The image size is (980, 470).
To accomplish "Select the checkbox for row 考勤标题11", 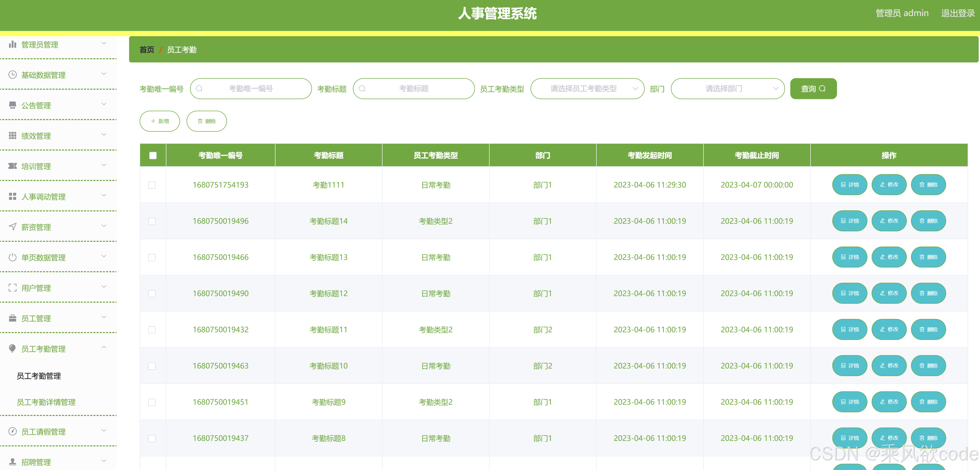I will pyautogui.click(x=152, y=330).
